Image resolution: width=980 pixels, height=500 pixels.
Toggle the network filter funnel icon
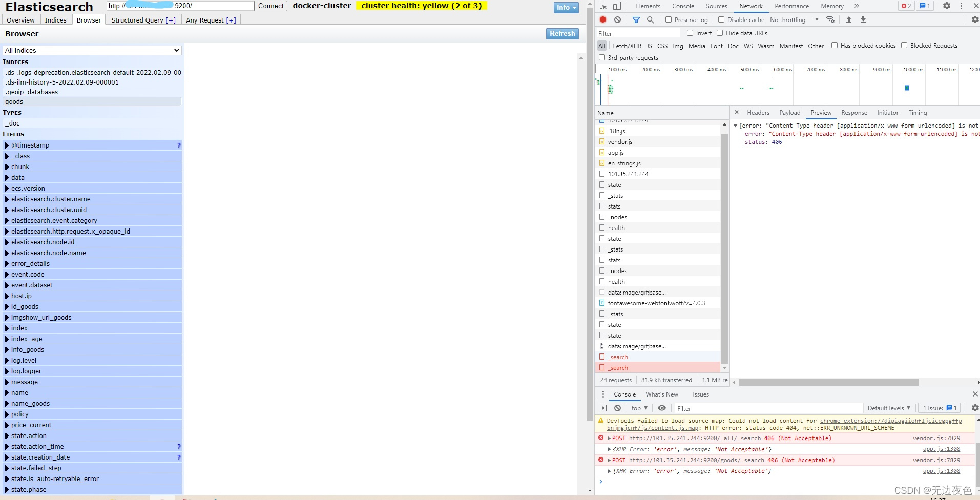tap(636, 19)
